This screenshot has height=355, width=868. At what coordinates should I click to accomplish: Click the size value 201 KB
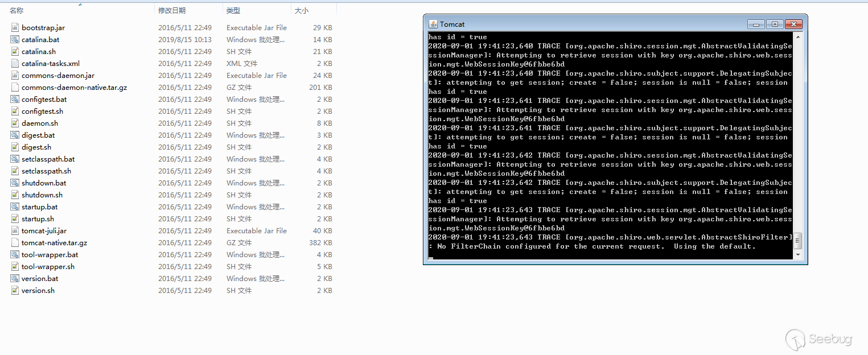coord(320,87)
